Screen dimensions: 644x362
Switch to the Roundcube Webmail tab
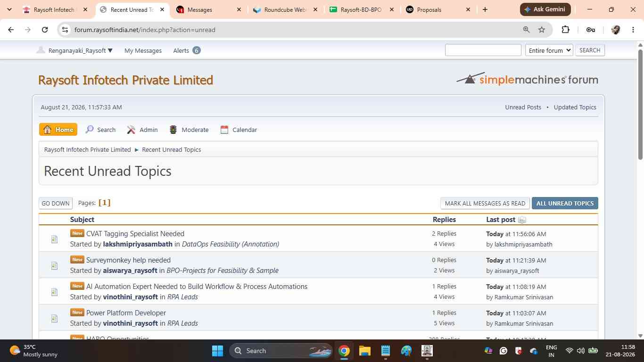click(286, 9)
